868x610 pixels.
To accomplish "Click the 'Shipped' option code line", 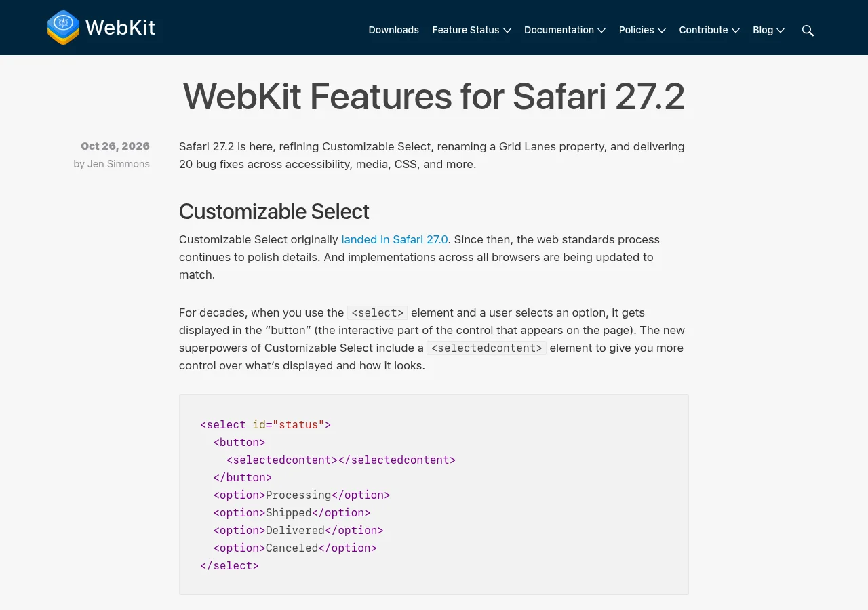I will point(292,513).
